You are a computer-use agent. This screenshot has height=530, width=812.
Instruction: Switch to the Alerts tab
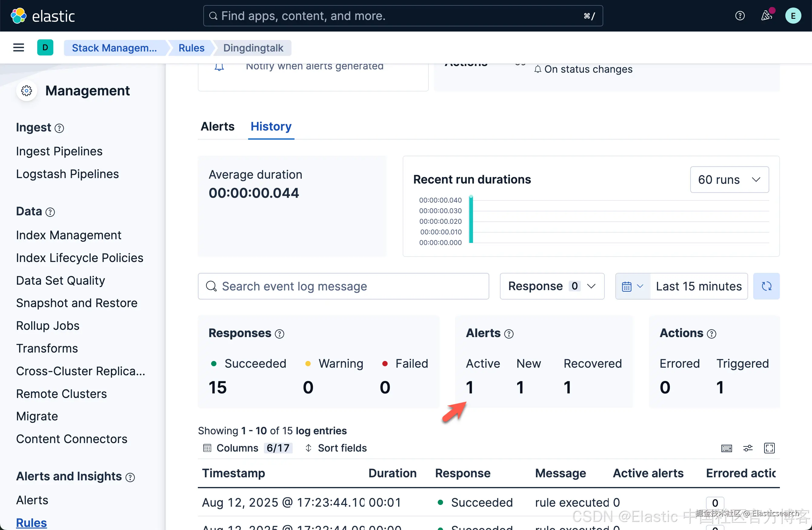pyautogui.click(x=217, y=127)
